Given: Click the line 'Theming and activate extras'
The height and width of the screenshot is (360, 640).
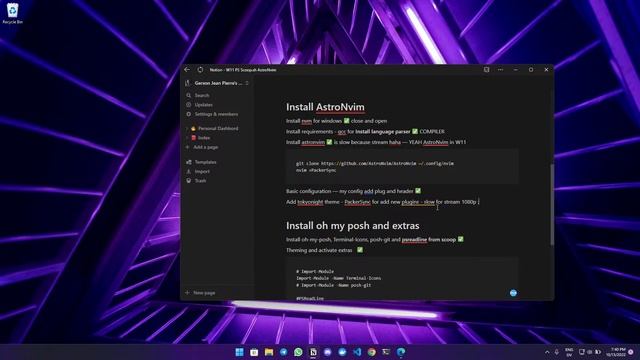Looking at the screenshot, I should 324,250.
